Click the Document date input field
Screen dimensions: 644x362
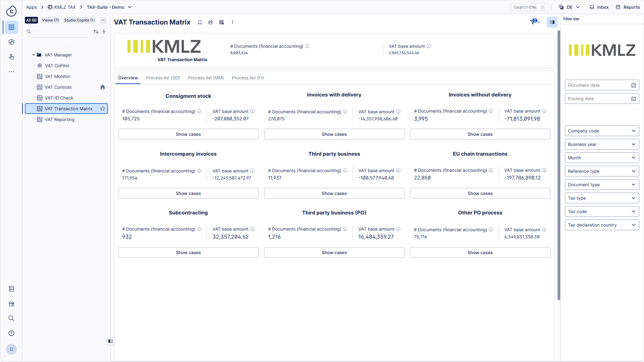598,85
